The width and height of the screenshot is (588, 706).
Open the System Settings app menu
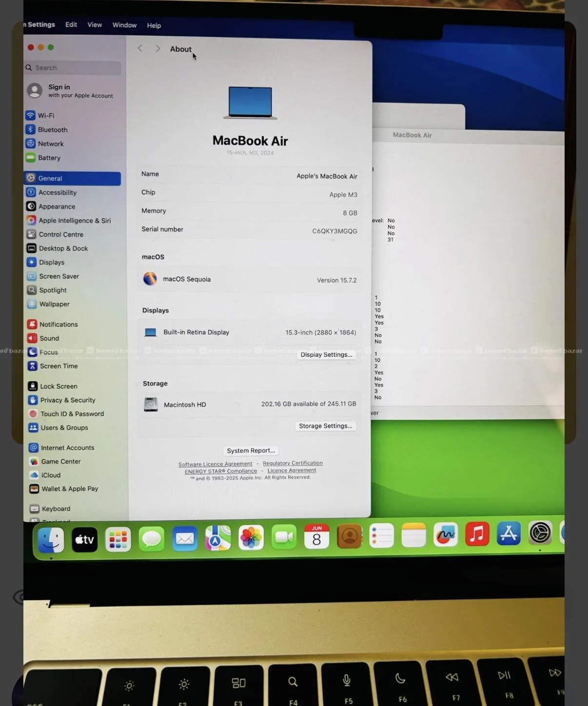pos(40,24)
